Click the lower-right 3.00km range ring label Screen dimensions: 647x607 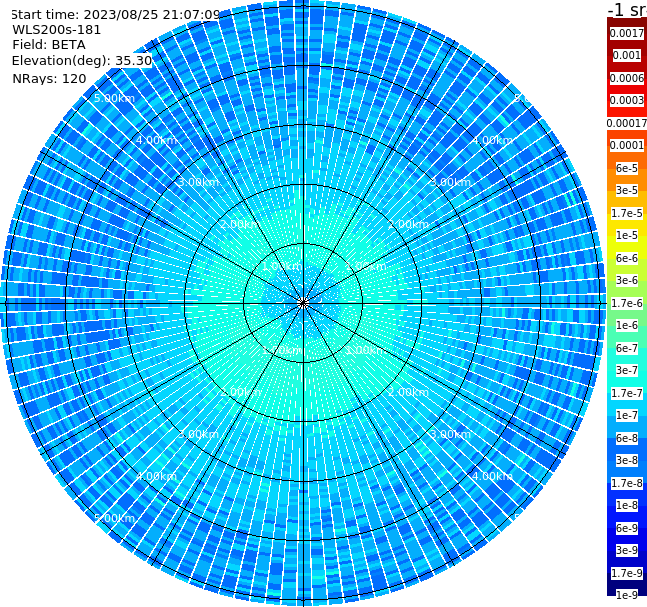[x=451, y=434]
